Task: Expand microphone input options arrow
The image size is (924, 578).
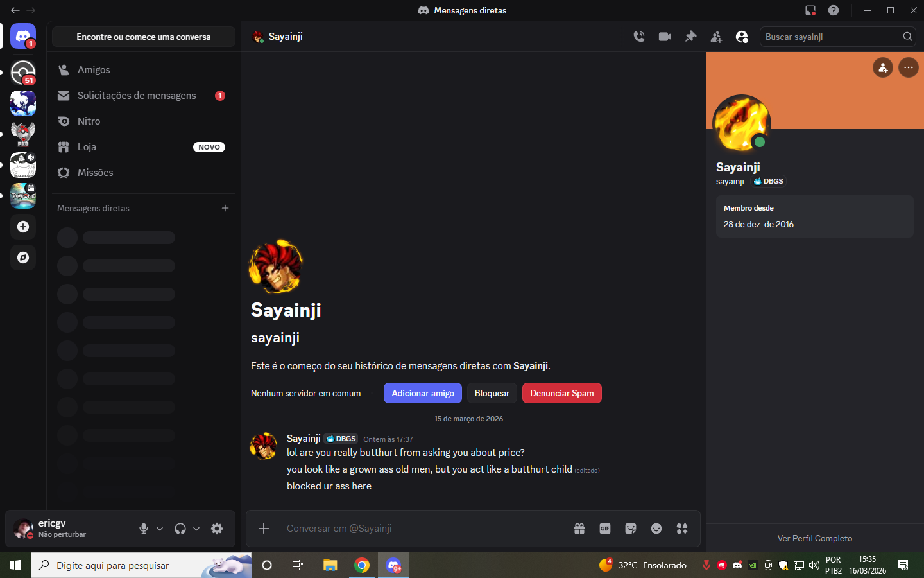Action: [160, 529]
